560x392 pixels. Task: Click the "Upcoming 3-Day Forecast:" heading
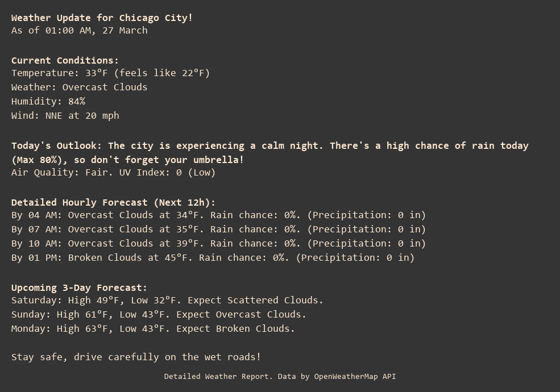pyautogui.click(x=79, y=287)
